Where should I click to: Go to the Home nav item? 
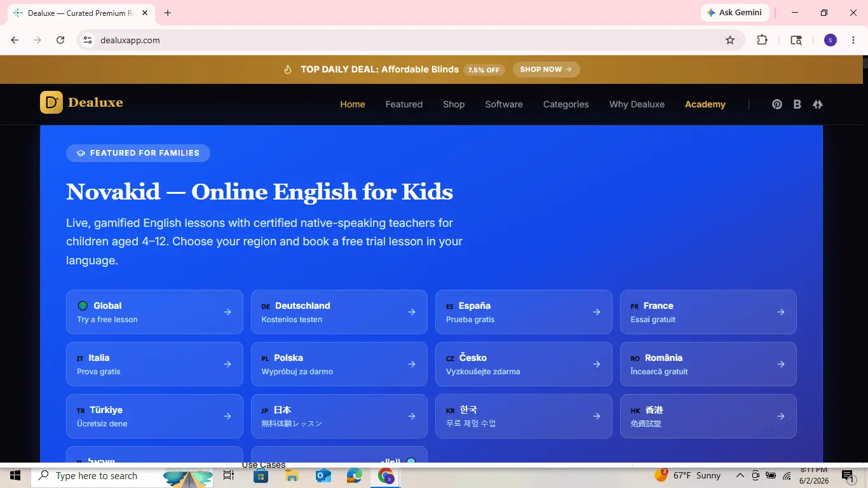click(353, 104)
